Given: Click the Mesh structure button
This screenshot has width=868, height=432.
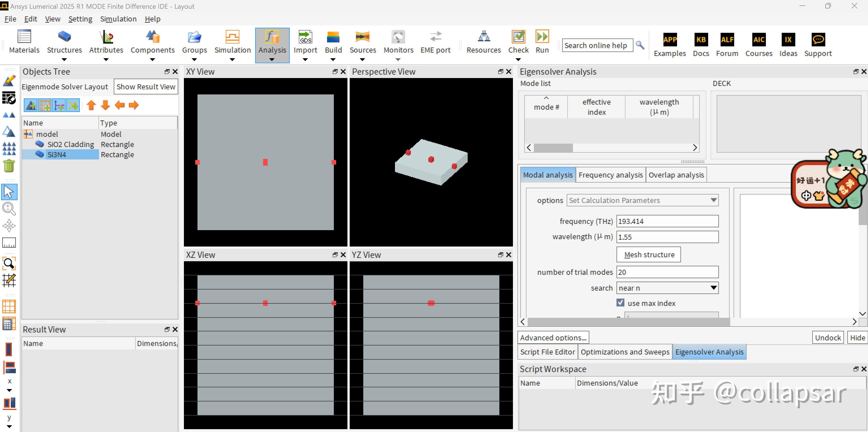Looking at the screenshot, I should click(648, 254).
